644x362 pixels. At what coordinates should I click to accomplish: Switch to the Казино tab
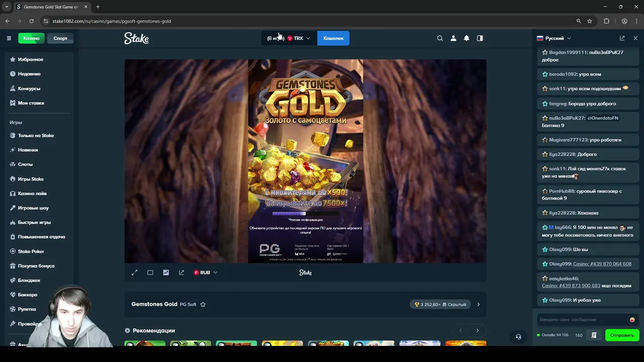click(x=31, y=38)
